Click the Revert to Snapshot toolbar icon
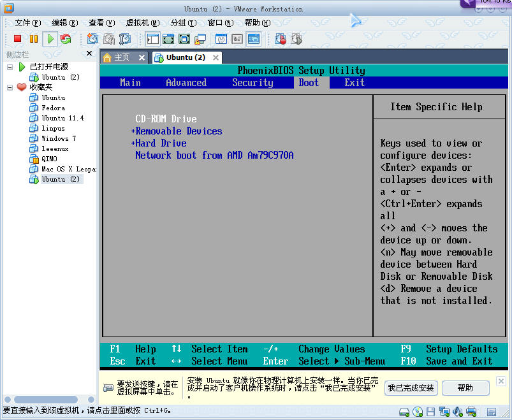Image resolution: width=512 pixels, height=420 pixels. click(x=109, y=39)
